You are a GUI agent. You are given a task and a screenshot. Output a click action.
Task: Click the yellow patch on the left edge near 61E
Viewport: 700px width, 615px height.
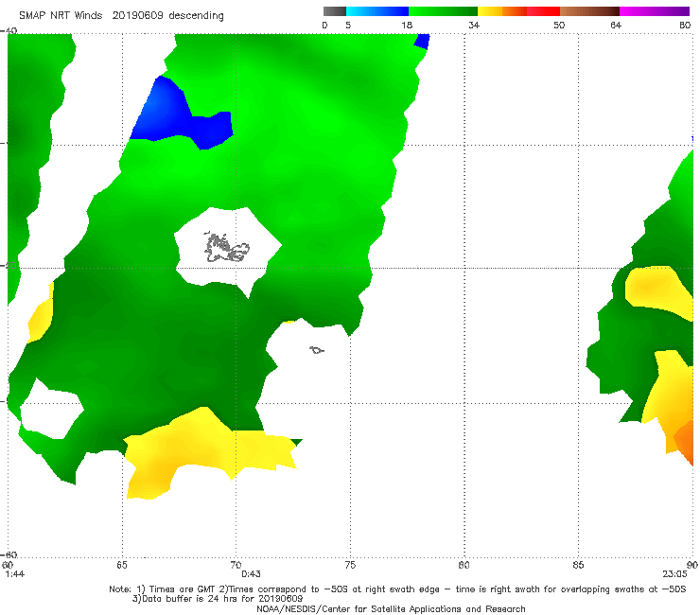pyautogui.click(x=41, y=315)
